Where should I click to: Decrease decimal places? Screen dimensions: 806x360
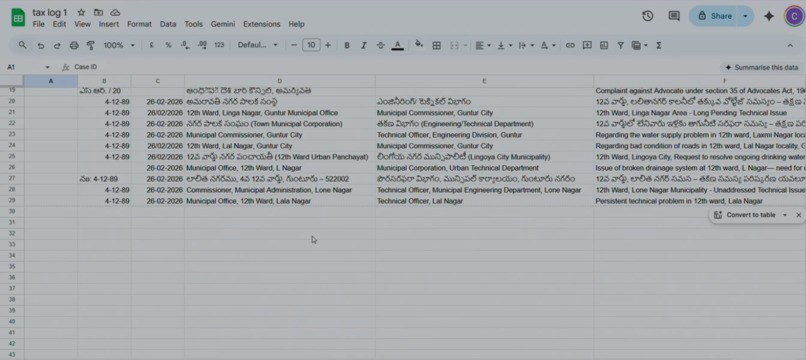[185, 45]
